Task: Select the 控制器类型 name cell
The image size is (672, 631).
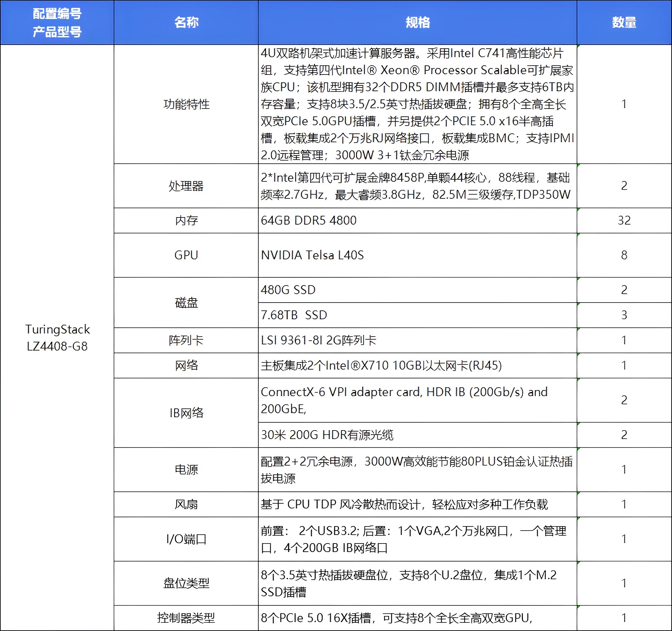Action: [x=186, y=618]
